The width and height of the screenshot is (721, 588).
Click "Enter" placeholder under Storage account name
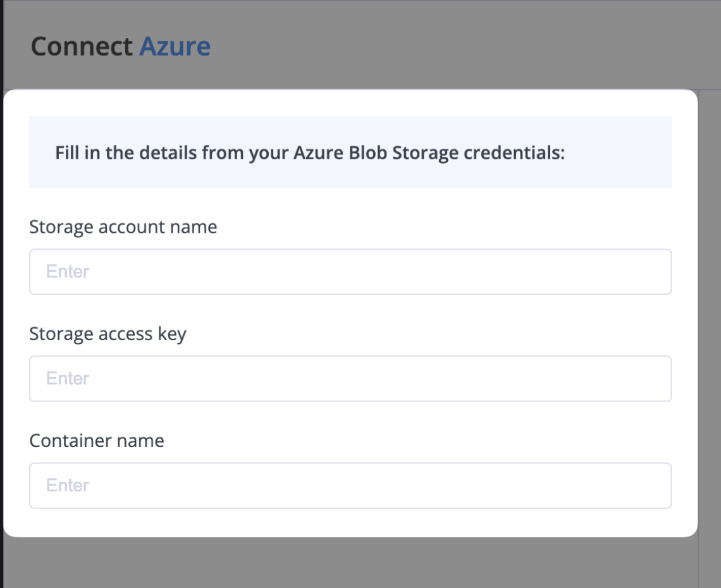click(68, 272)
